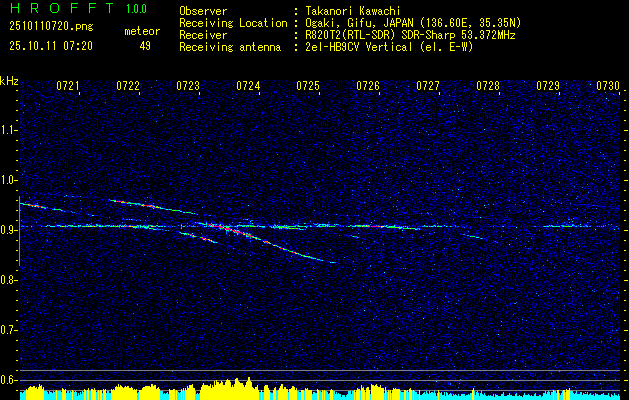Click the 1.0 kHz axis label
The image size is (629, 400).
(9, 180)
